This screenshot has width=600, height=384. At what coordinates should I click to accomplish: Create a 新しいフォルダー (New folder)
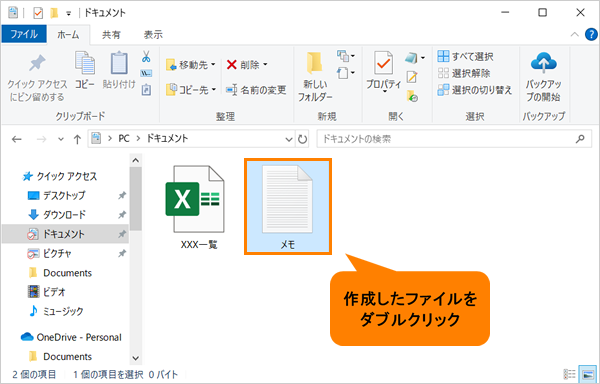(315, 77)
